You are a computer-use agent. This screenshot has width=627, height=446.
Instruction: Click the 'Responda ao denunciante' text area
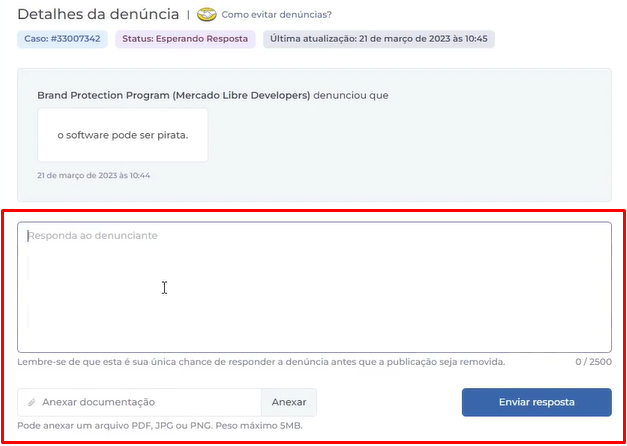[x=314, y=287]
